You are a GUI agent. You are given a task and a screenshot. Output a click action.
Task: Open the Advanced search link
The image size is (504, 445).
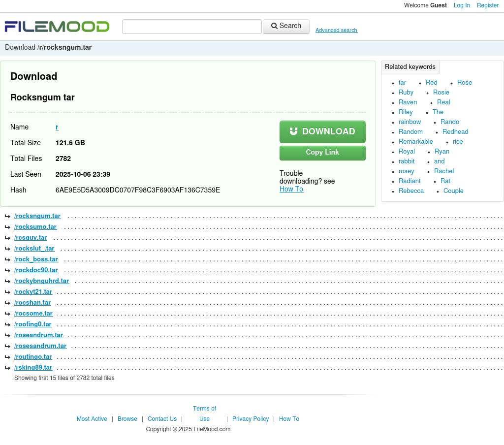[x=336, y=31]
